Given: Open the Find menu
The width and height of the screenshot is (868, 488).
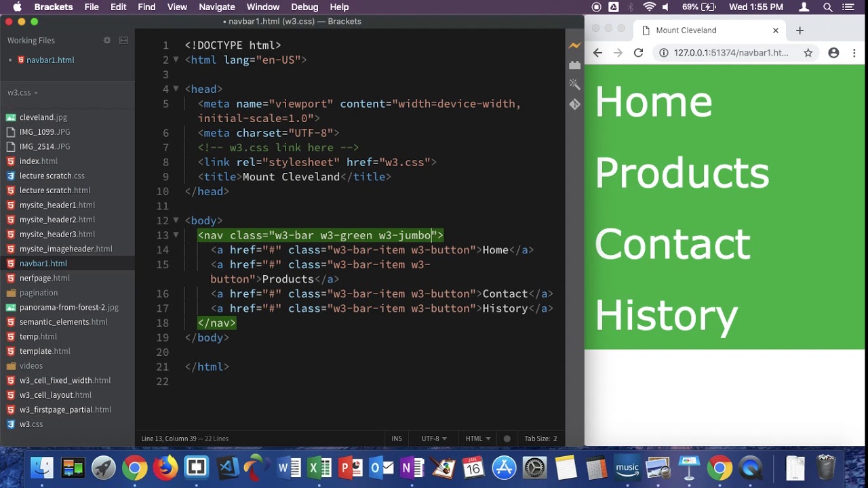Looking at the screenshot, I should click(x=146, y=7).
